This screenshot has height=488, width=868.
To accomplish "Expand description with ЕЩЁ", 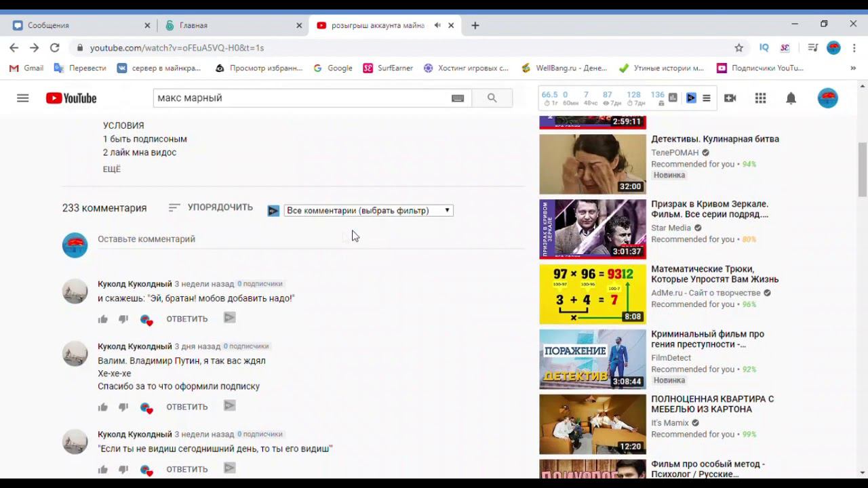I will point(112,169).
